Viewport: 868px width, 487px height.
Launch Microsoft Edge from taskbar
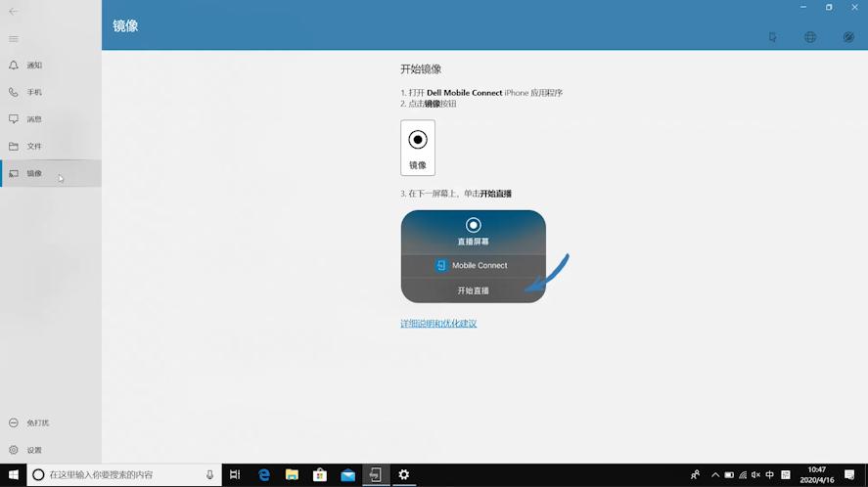tap(264, 475)
